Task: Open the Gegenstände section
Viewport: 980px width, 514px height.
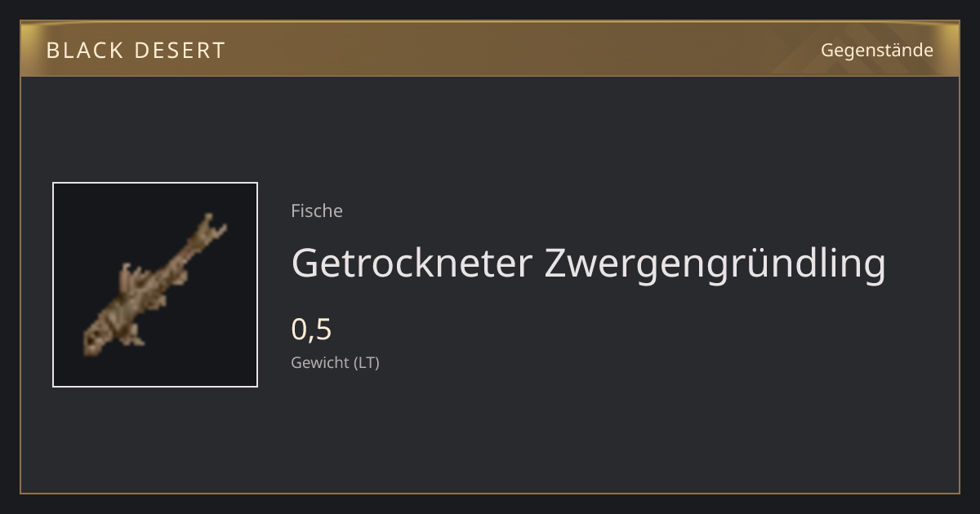Action: (877, 51)
